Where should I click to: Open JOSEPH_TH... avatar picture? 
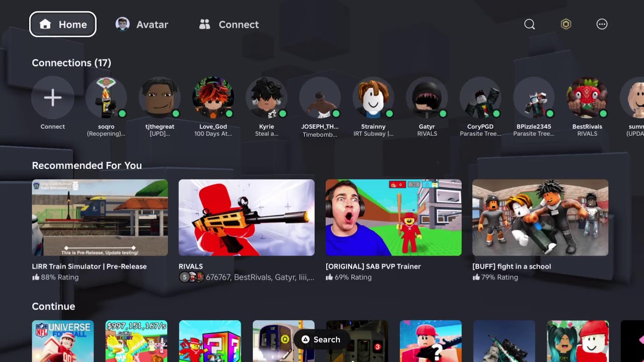pyautogui.click(x=320, y=98)
